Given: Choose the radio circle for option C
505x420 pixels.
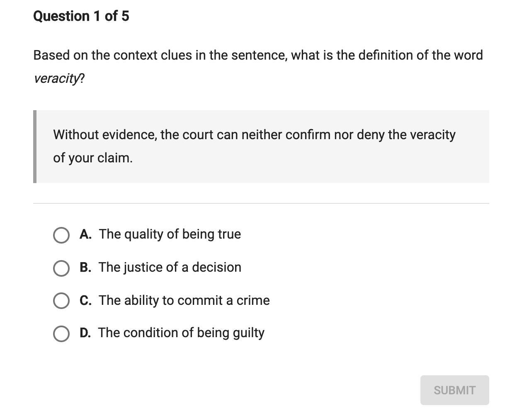Looking at the screenshot, I should click(61, 301).
